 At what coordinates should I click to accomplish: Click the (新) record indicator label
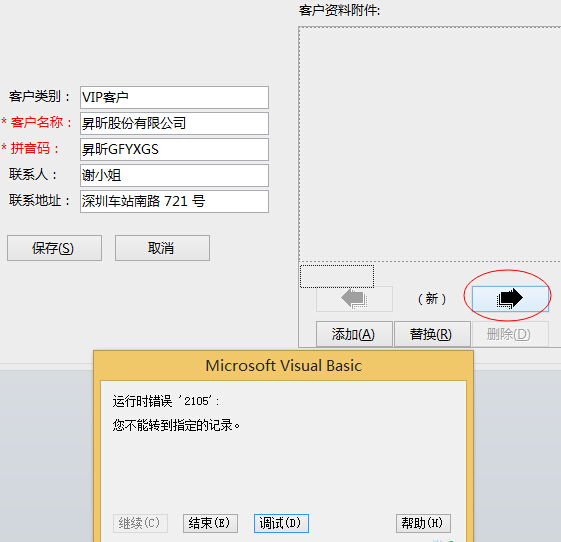click(432, 299)
